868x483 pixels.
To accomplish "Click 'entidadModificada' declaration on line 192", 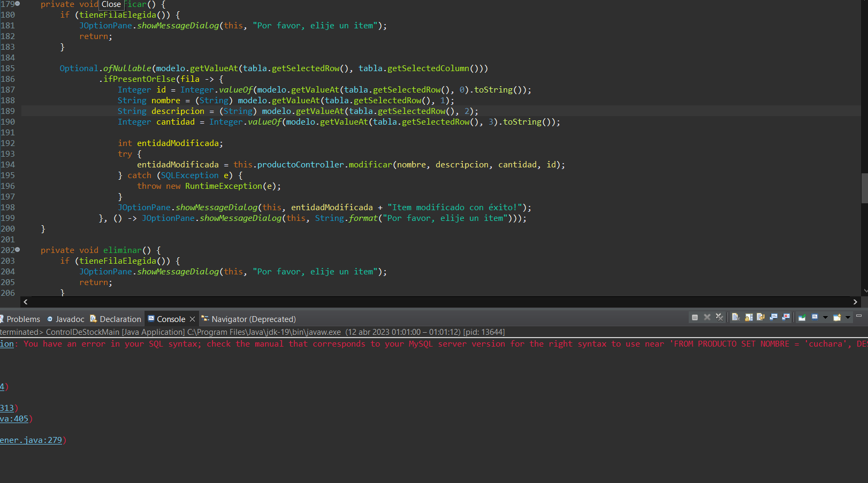I will (178, 143).
